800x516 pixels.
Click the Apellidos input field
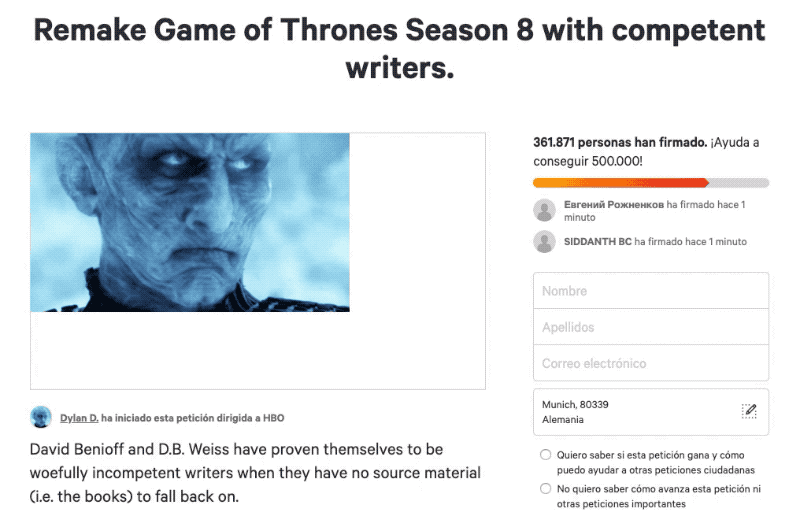point(651,327)
